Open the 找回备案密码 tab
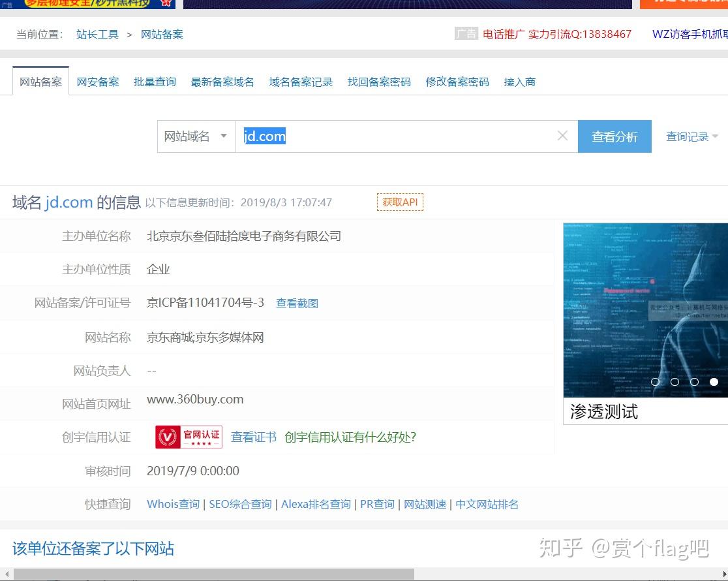The height and width of the screenshot is (581, 728). (379, 82)
